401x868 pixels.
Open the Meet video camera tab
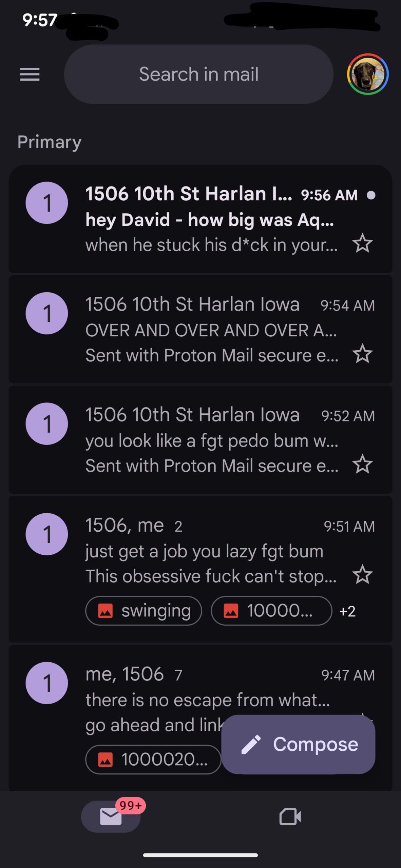click(290, 816)
